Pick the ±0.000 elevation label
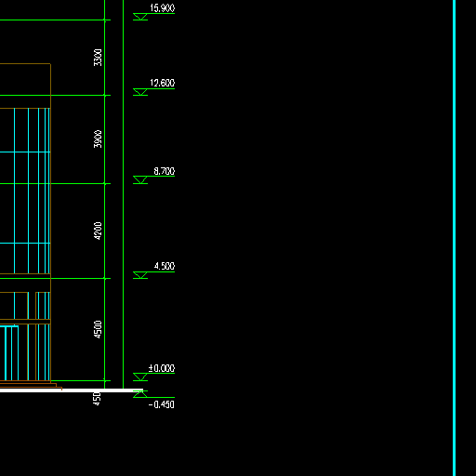The image size is (476, 476). point(162,368)
